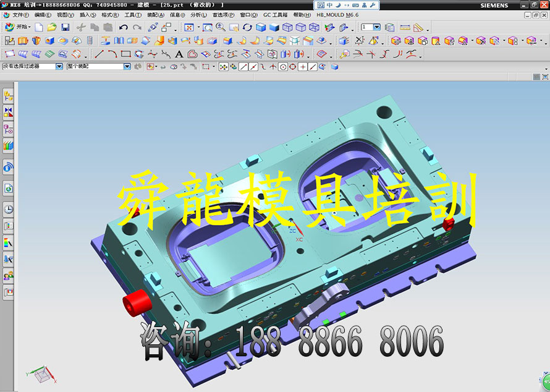Select the Text 'A' curve tool
Screen dimensions: 550x392
point(179,54)
